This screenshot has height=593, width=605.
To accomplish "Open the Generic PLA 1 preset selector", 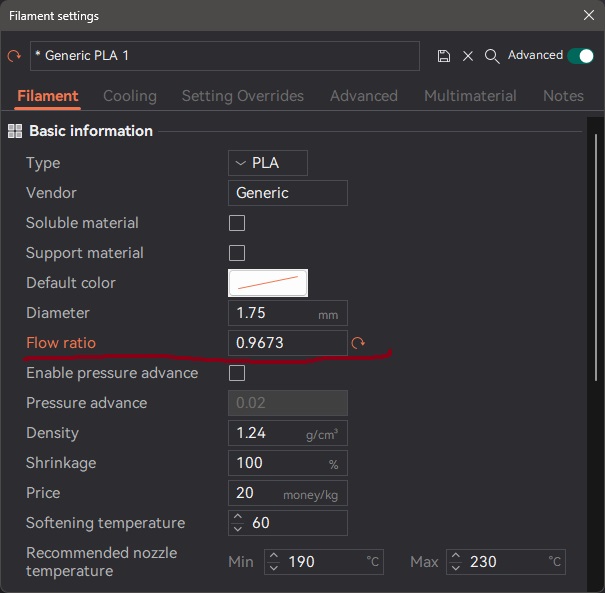I will point(224,56).
